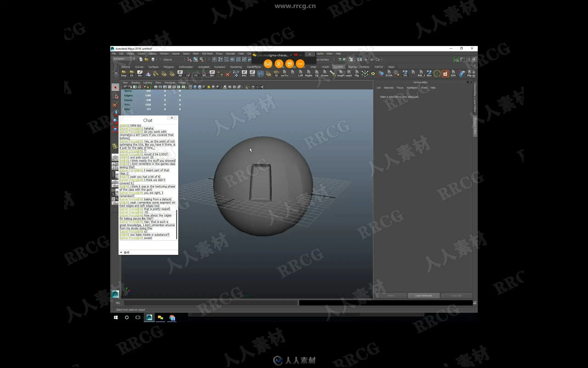Viewport: 588px width, 368px height.
Task: Pick the Move tool in the toolbox
Action: pos(115,113)
